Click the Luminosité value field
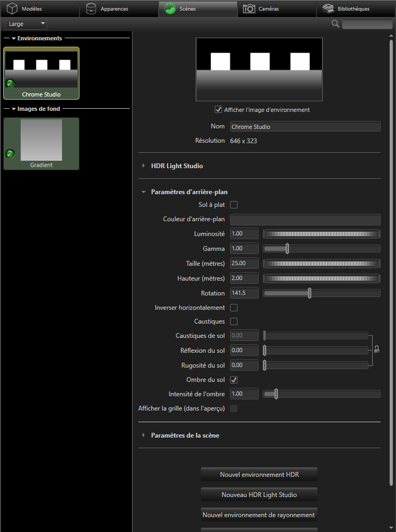396x532 pixels. [244, 233]
